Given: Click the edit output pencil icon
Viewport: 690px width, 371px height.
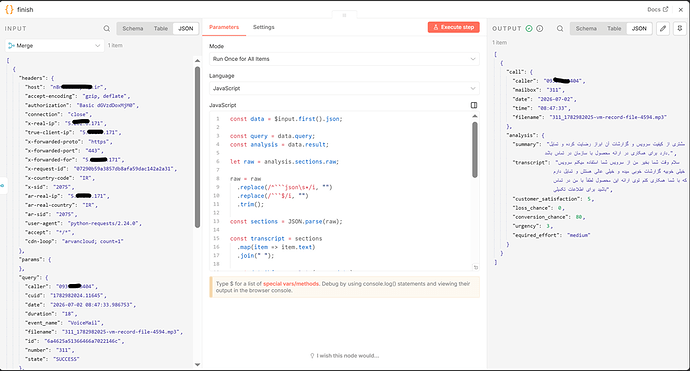Looking at the screenshot, I should [x=663, y=29].
